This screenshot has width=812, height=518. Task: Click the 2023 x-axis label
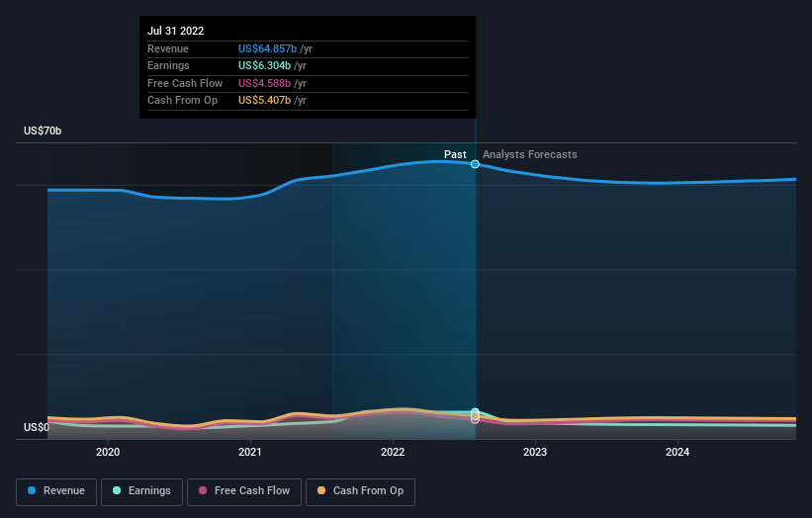coord(535,452)
